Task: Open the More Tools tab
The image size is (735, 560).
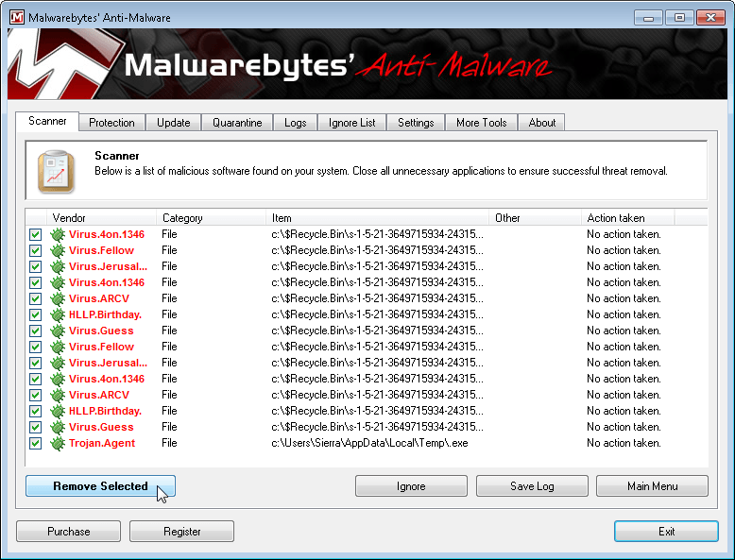Action: coord(482,123)
